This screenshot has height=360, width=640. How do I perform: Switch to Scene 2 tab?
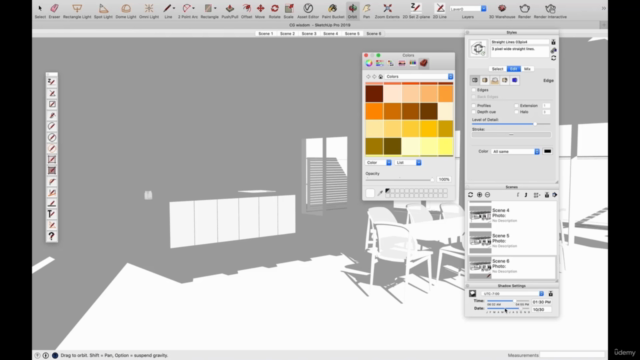(x=287, y=33)
